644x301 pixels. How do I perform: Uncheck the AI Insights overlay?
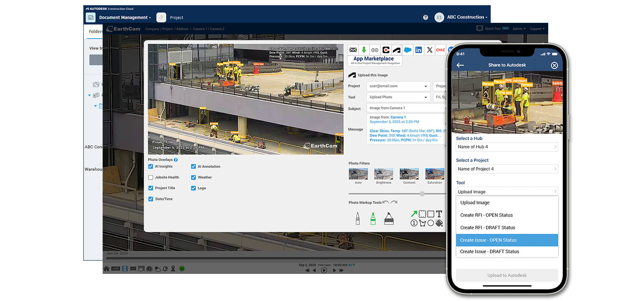click(151, 166)
